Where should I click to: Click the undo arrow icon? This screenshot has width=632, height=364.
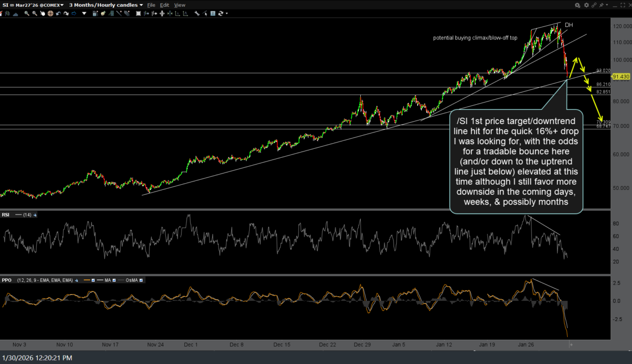(58, 13)
